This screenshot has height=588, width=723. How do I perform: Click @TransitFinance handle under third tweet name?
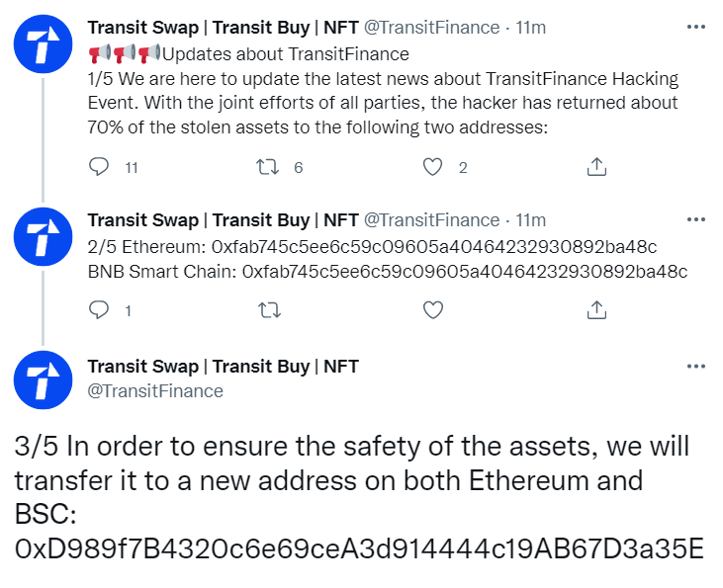click(x=155, y=391)
